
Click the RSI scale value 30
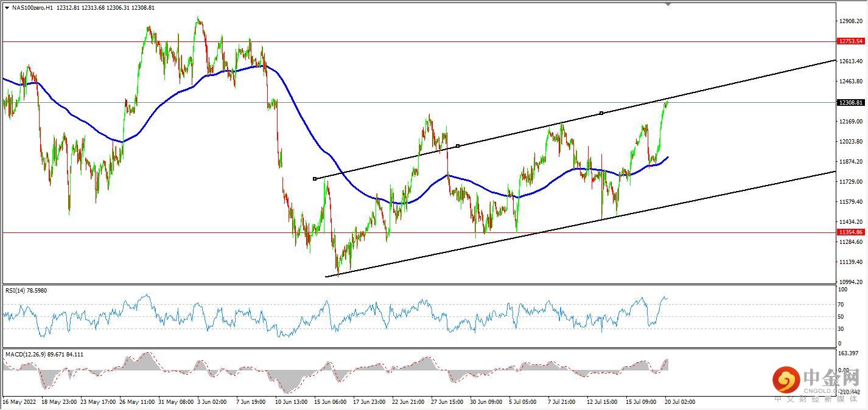coord(842,329)
